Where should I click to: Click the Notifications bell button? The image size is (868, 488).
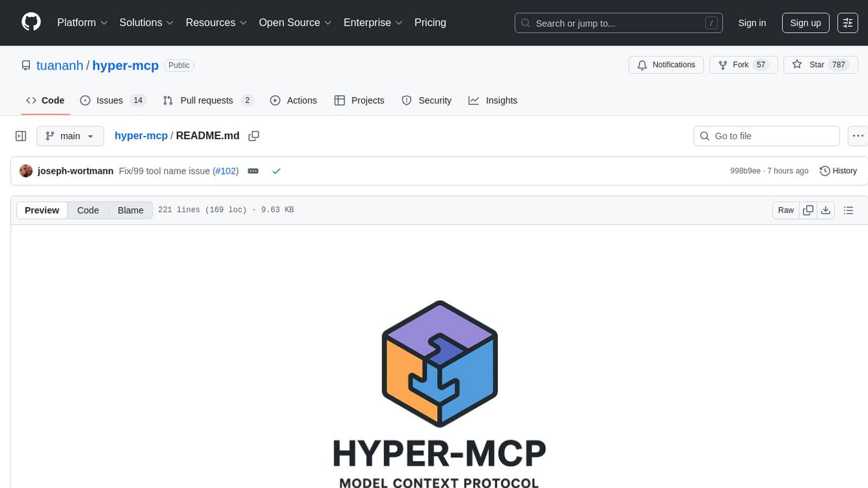tap(666, 65)
